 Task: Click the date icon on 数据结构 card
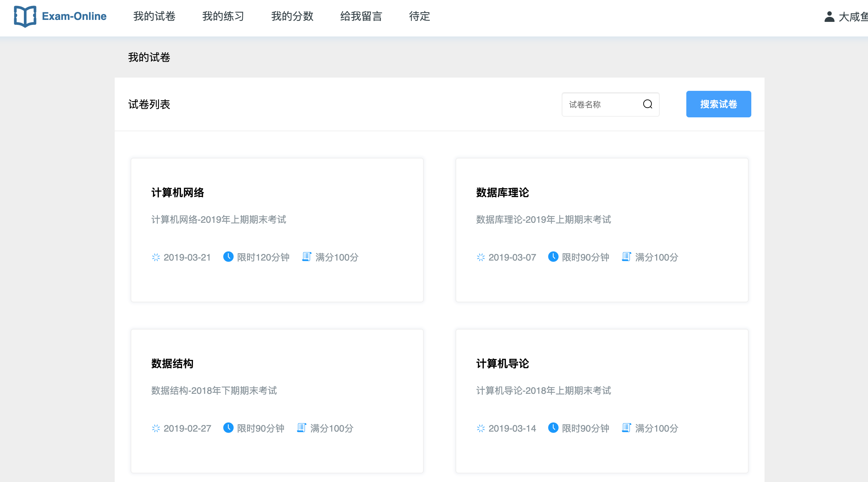[x=156, y=428]
